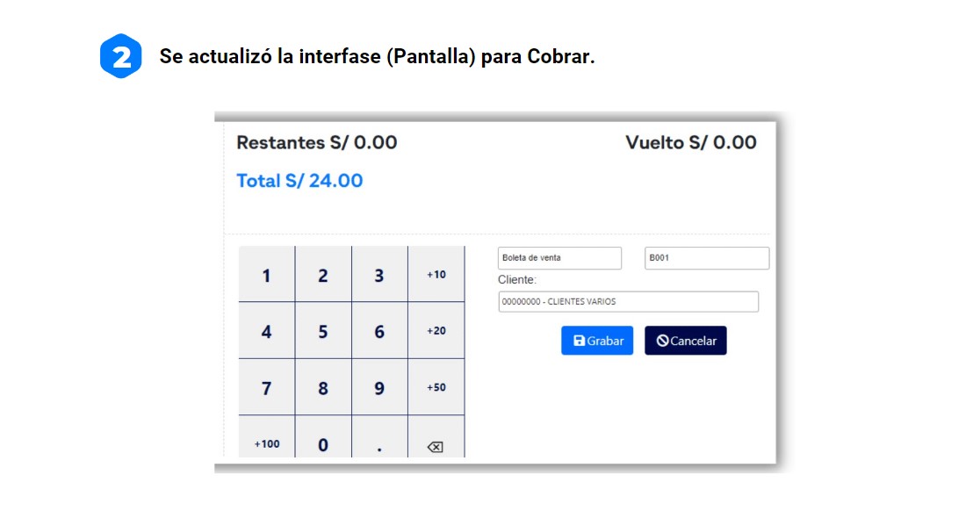Viewport: 980px width, 518px height.
Task: Click the blue number 2 badge
Action: tap(120, 56)
